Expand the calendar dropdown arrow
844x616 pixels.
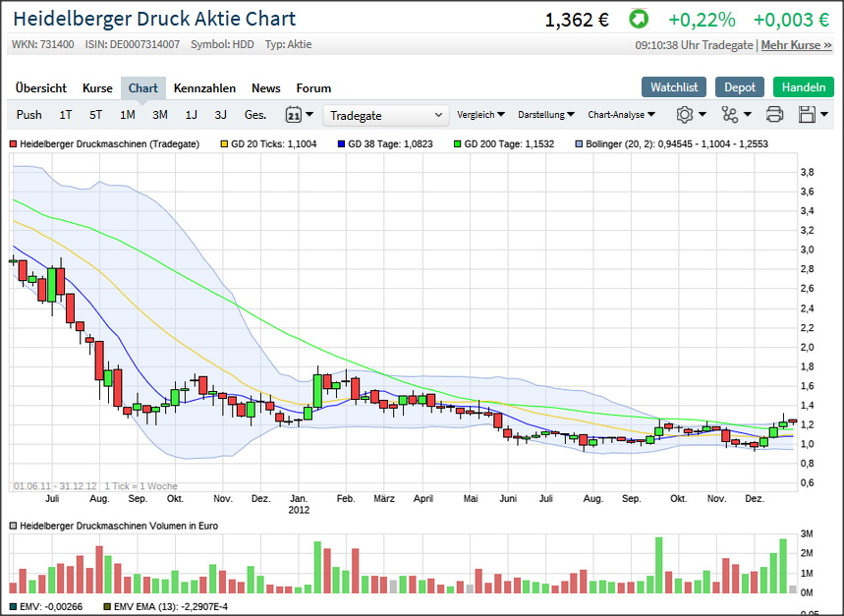pyautogui.click(x=309, y=114)
